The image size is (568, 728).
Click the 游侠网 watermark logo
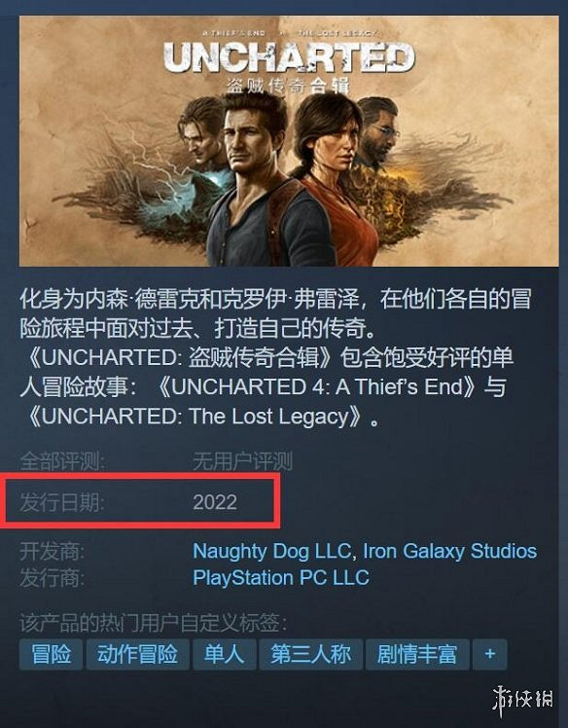pyautogui.click(x=523, y=702)
